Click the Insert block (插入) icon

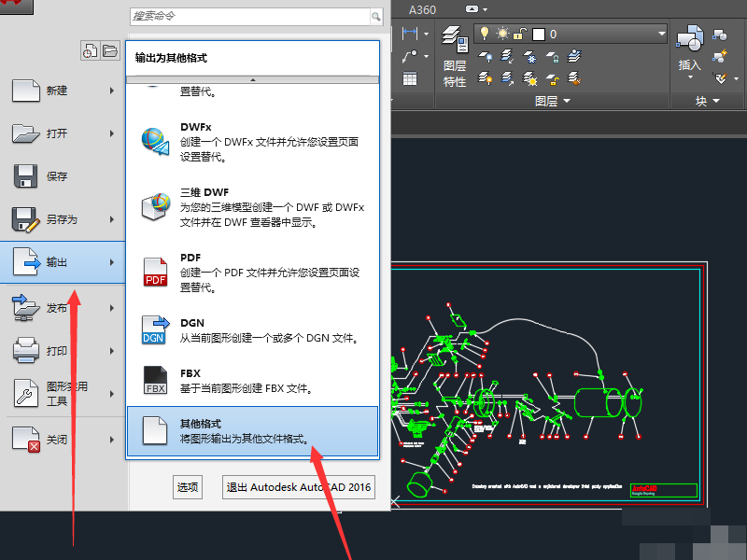point(689,38)
